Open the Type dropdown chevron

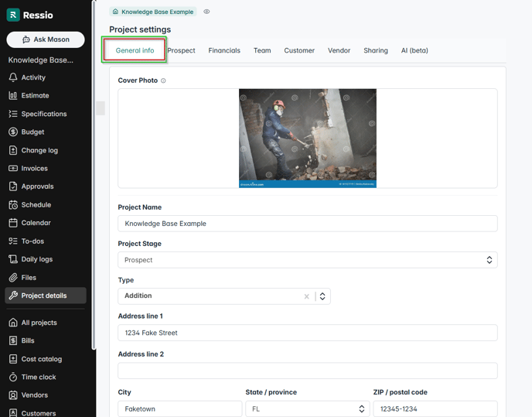coord(323,296)
